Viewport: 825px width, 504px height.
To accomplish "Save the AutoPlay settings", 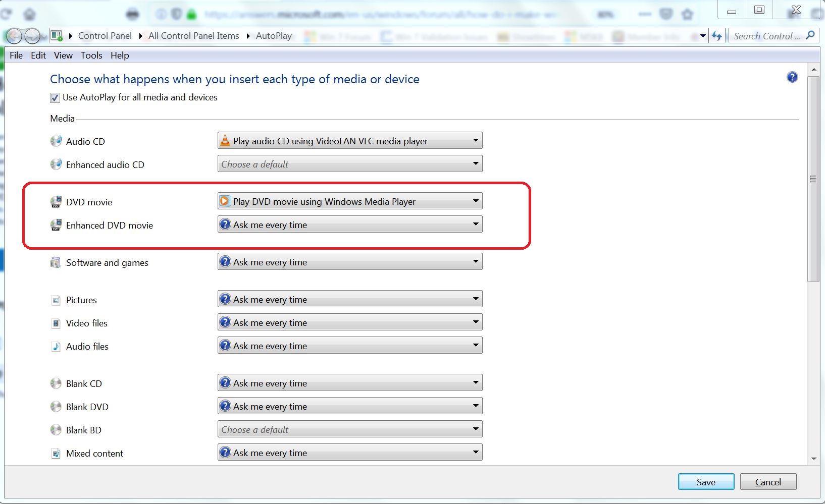I will pyautogui.click(x=706, y=482).
